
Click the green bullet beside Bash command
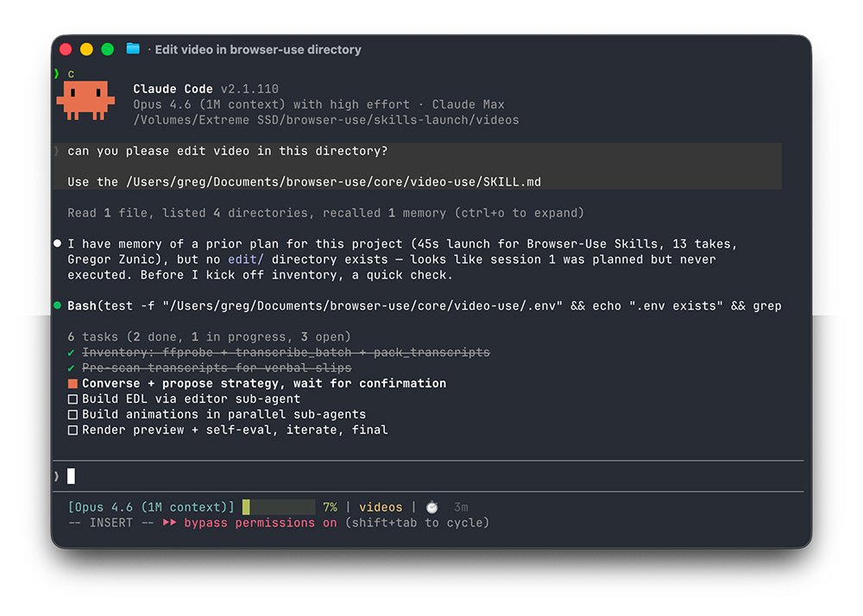coord(57,305)
